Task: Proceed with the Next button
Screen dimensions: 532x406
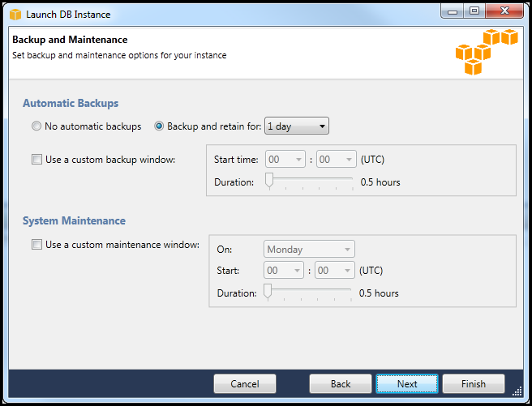Action: click(x=407, y=384)
